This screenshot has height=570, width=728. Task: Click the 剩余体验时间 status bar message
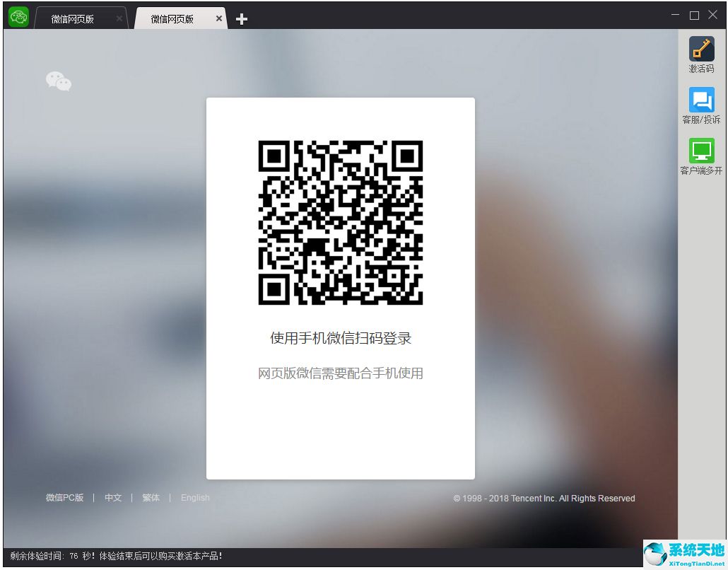tap(116, 556)
